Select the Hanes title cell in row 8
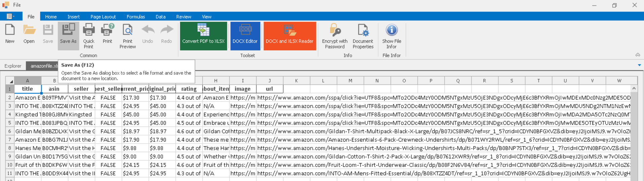This screenshot has width=644, height=181. point(28,148)
